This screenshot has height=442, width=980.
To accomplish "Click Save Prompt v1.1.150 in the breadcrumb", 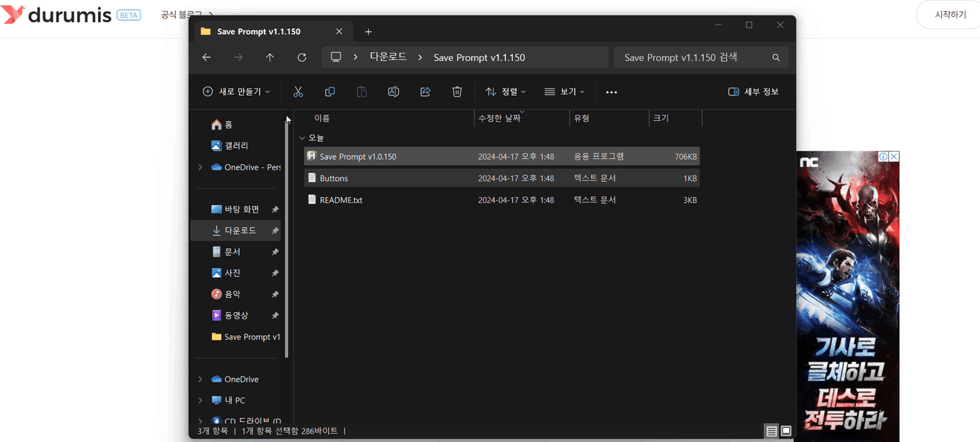I will coord(479,57).
